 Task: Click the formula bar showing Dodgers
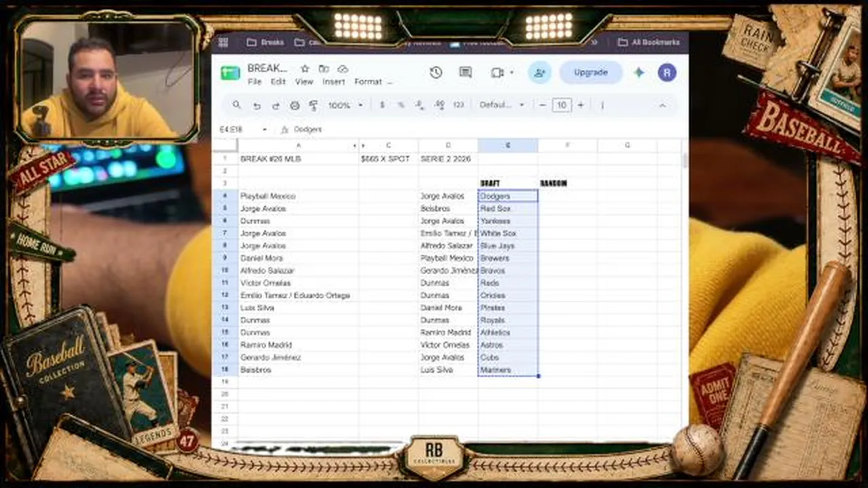[x=481, y=129]
